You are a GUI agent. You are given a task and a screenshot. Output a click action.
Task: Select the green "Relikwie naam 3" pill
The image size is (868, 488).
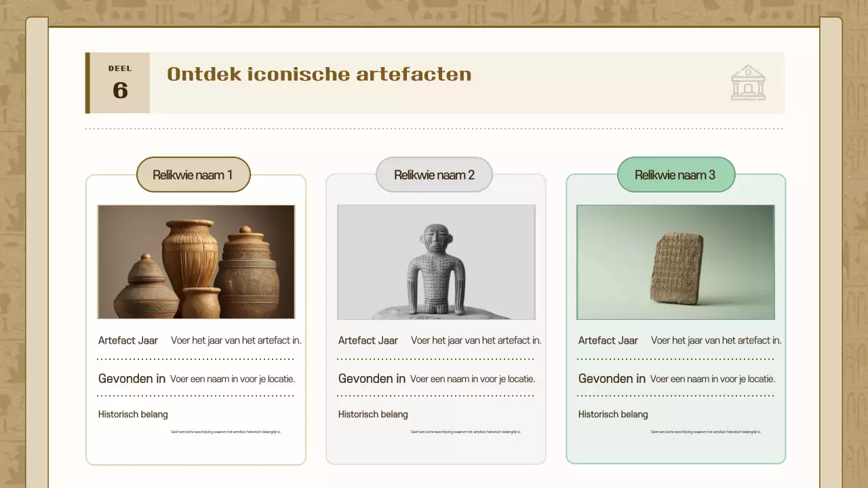(x=675, y=174)
